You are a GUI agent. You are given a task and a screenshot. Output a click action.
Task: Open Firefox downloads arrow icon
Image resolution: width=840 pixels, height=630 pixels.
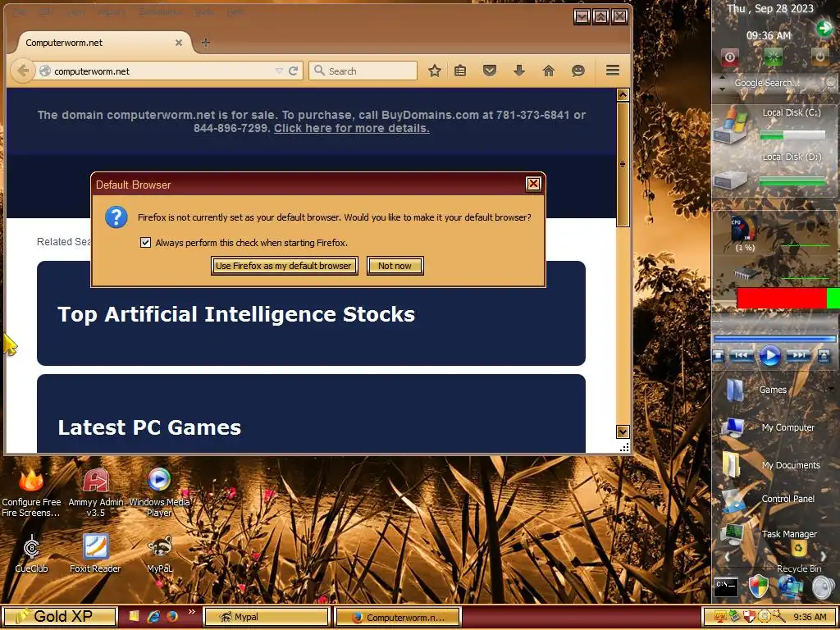point(519,71)
